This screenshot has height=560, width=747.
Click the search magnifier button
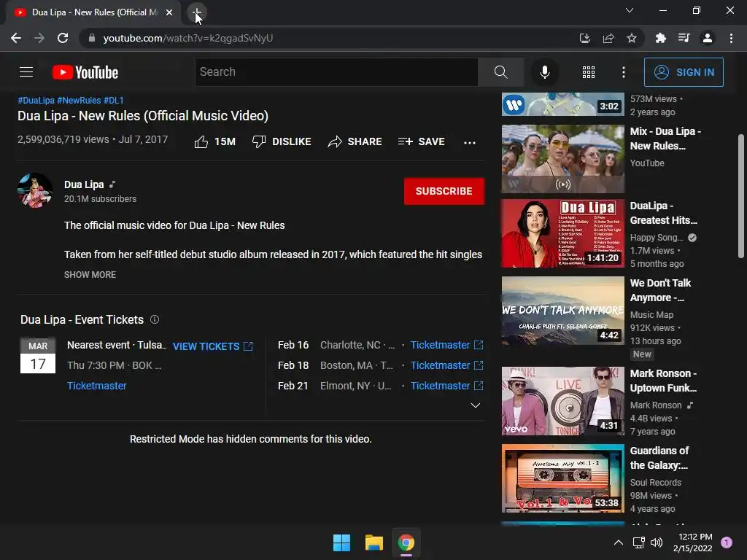[500, 72]
